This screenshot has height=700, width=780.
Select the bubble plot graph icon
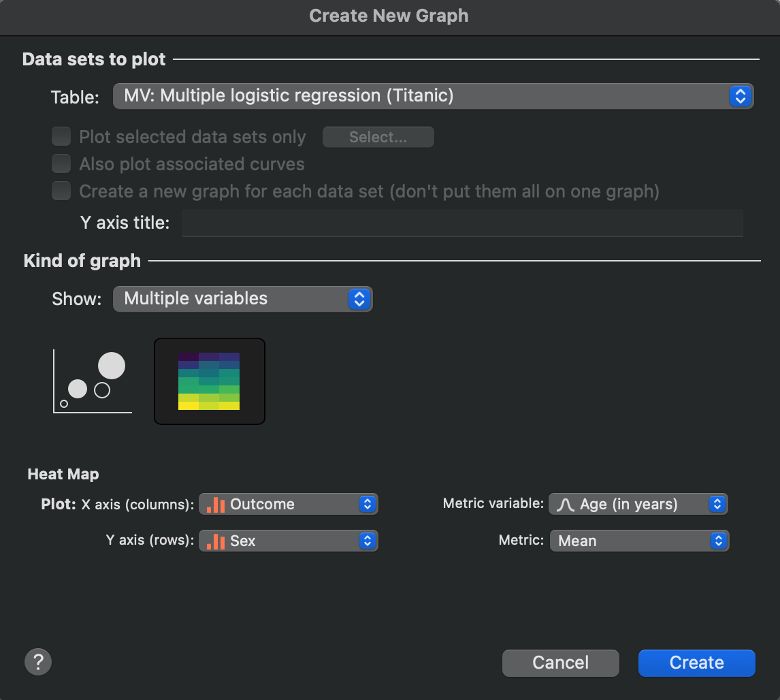[x=92, y=381]
